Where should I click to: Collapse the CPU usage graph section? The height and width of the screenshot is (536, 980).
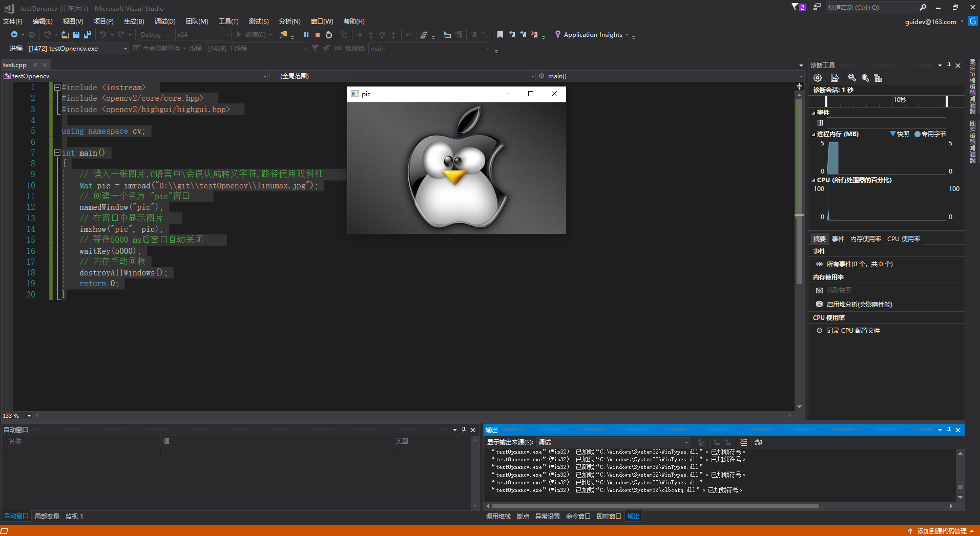(x=814, y=180)
